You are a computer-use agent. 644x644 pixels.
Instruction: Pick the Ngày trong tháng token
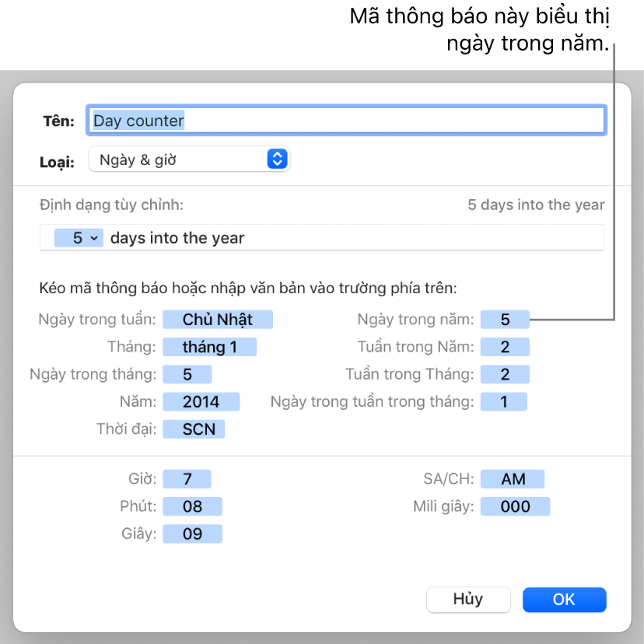click(187, 374)
